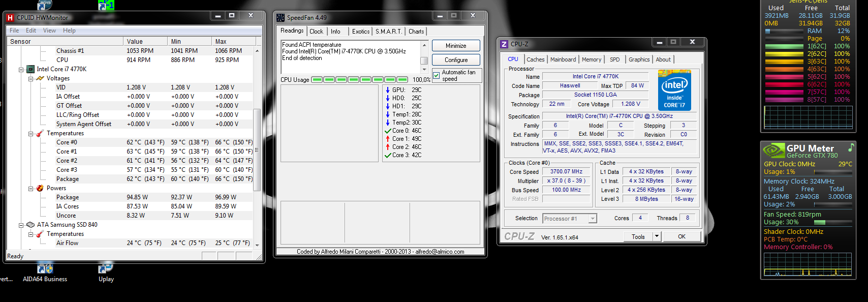Click the CPU usage history graph in gadget
Screen dimensions: 868x302
coord(808,117)
